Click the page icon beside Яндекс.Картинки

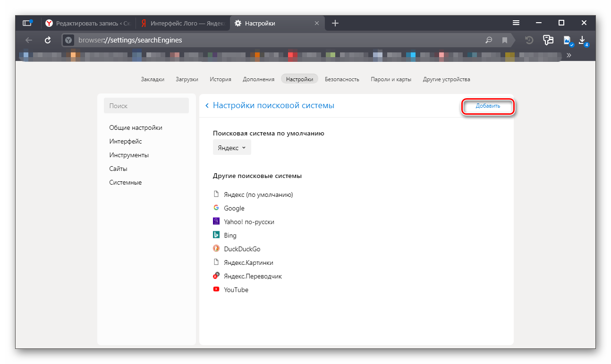point(216,262)
